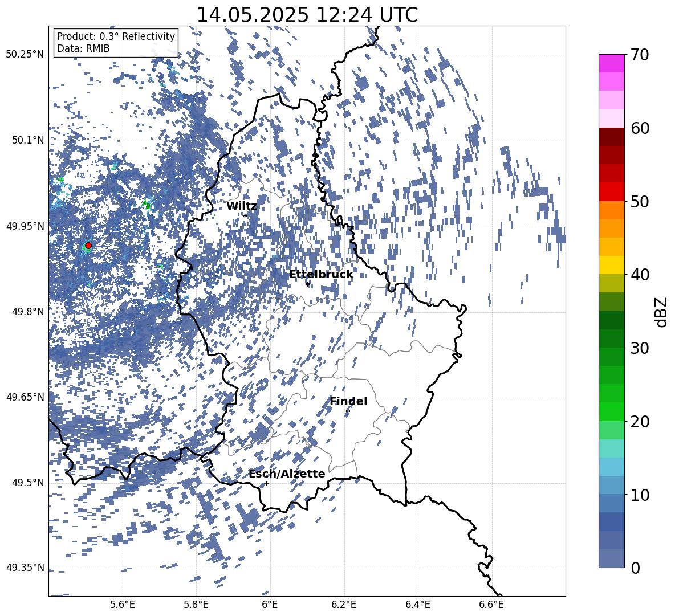
Task: Click the 5.6°E longitude label
Action: point(123,605)
